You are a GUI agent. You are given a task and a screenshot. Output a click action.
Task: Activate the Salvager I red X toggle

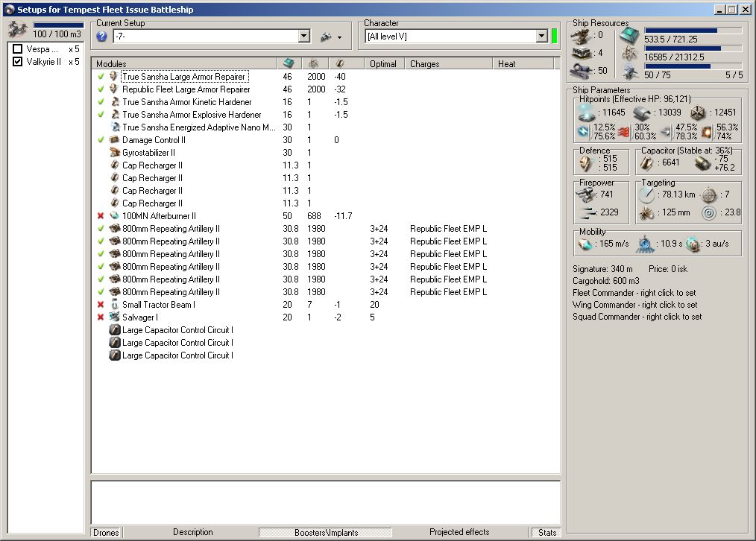(x=101, y=317)
